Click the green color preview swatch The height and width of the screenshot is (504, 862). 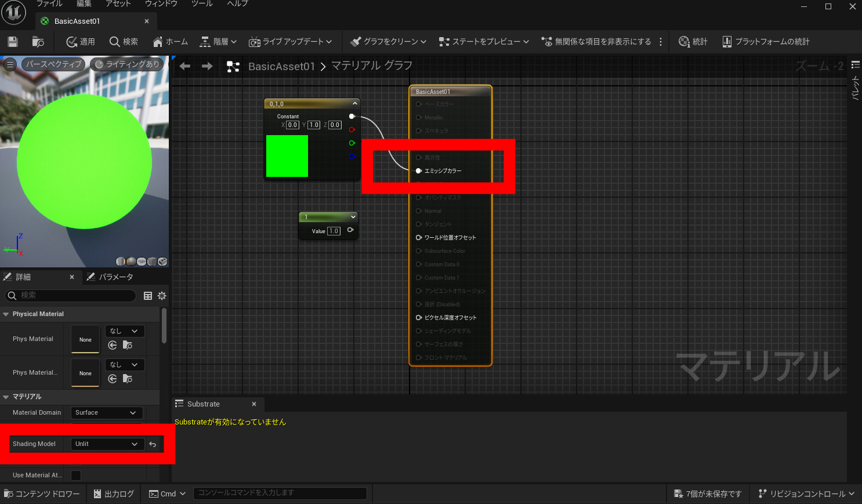point(287,156)
